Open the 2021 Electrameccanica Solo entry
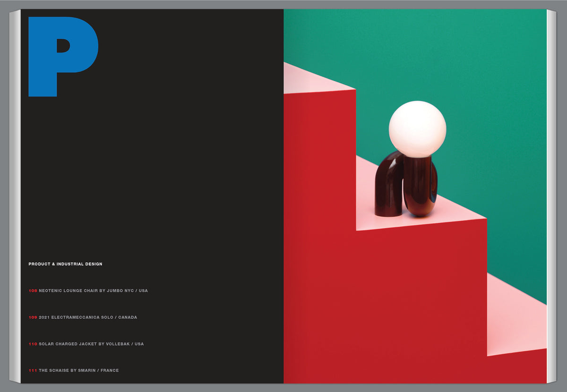 tap(83, 317)
